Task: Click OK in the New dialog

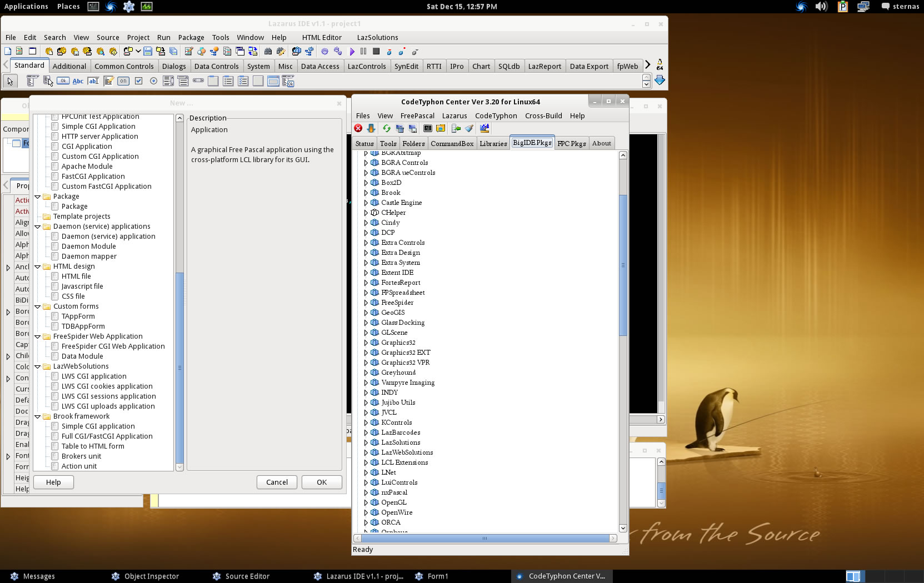Action: pos(322,482)
